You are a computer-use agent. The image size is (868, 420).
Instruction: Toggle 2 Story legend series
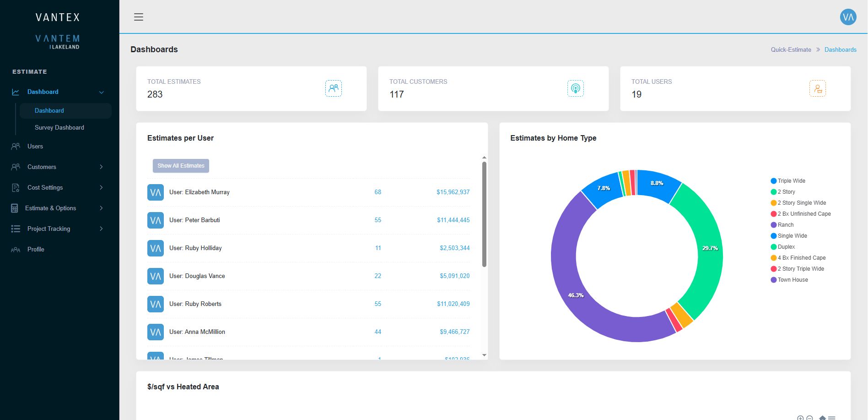point(783,192)
